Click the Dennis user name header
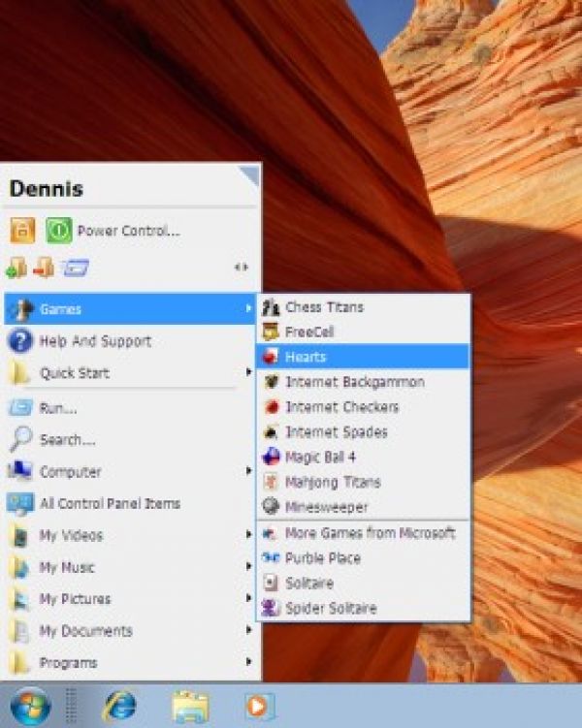The image size is (582, 728). point(47,188)
